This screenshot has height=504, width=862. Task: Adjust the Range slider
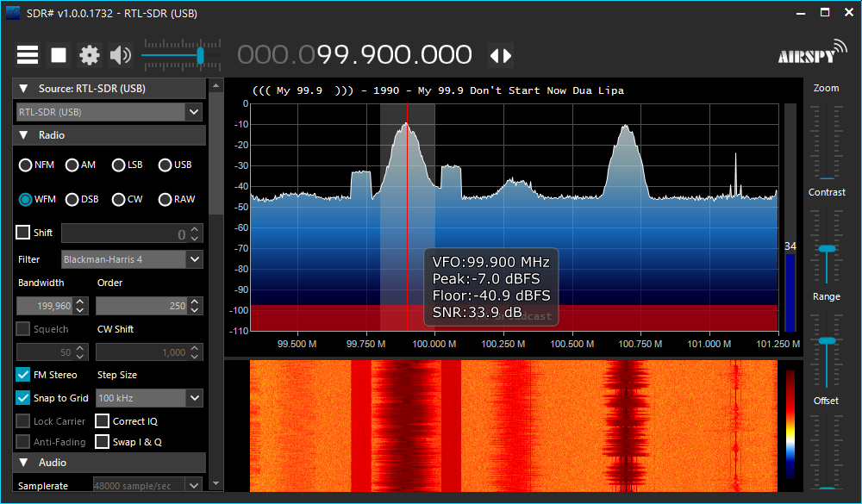[827, 341]
